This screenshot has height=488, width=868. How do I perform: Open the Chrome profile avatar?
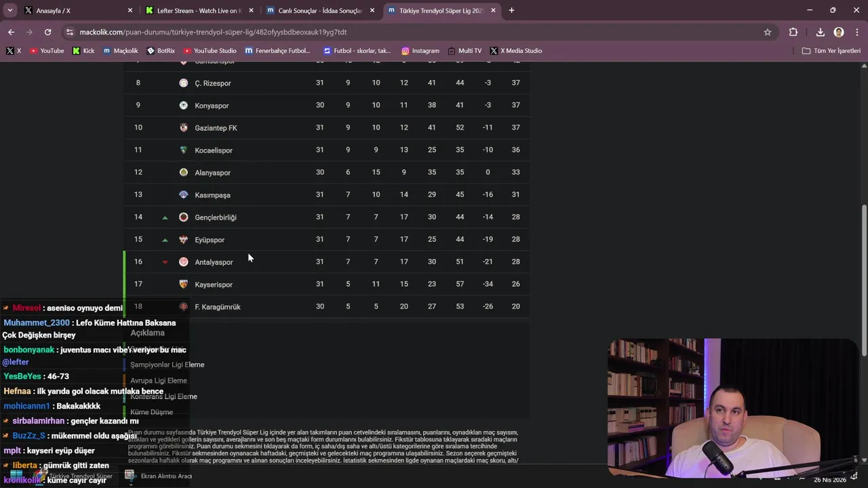point(839,32)
